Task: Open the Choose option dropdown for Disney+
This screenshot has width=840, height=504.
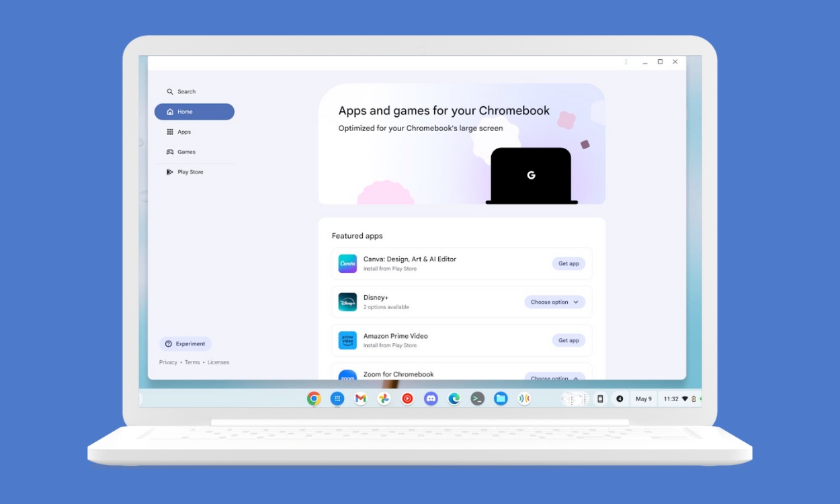Action: [x=554, y=302]
